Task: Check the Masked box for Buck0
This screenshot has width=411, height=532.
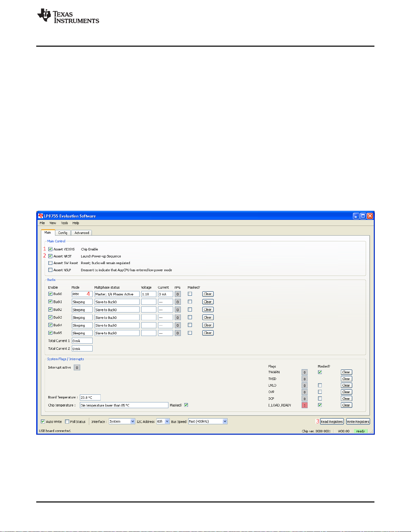Action: tap(190, 294)
